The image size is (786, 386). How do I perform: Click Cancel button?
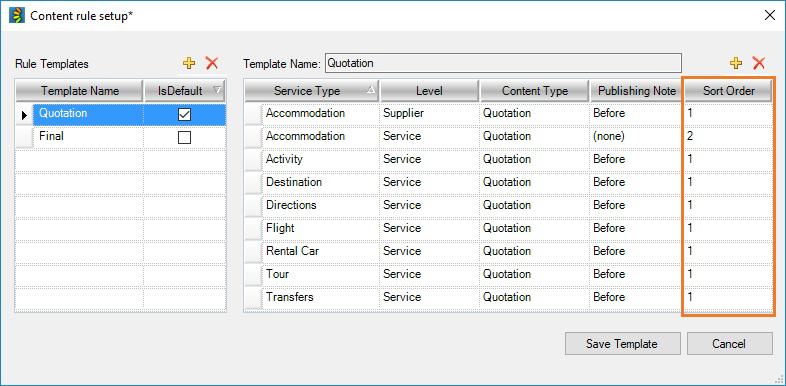coord(729,343)
